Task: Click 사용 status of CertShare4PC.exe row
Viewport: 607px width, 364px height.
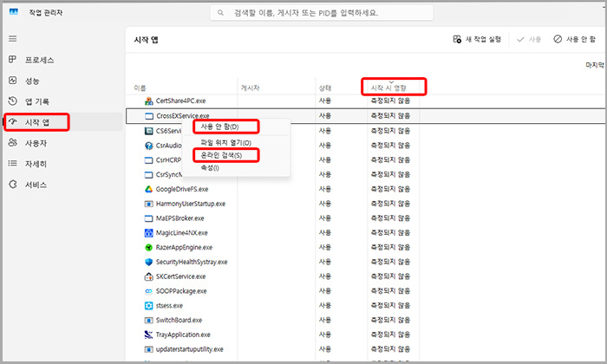Action: (325, 101)
